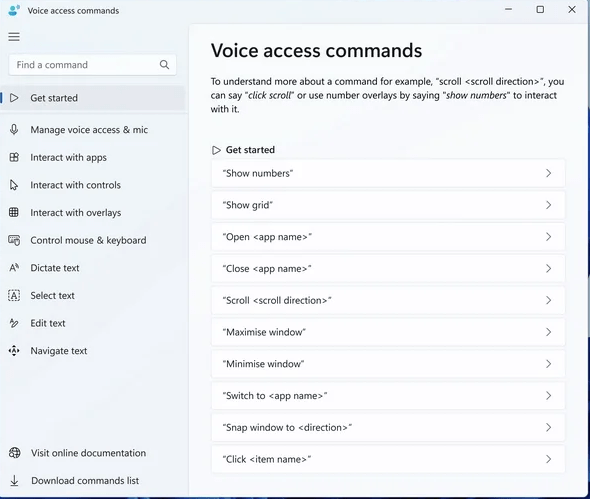Click the Get started section heading text

click(250, 150)
